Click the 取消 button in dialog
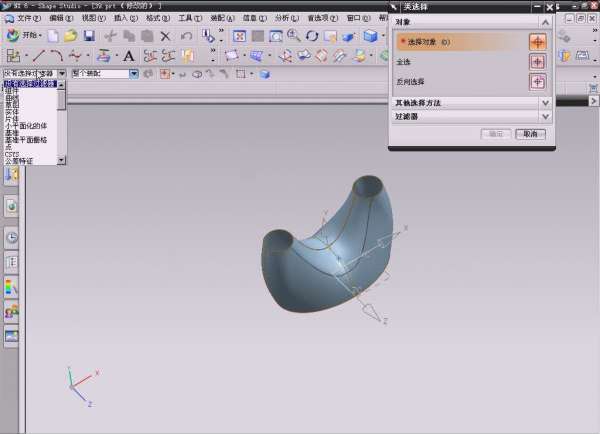The image size is (600, 434). point(530,133)
